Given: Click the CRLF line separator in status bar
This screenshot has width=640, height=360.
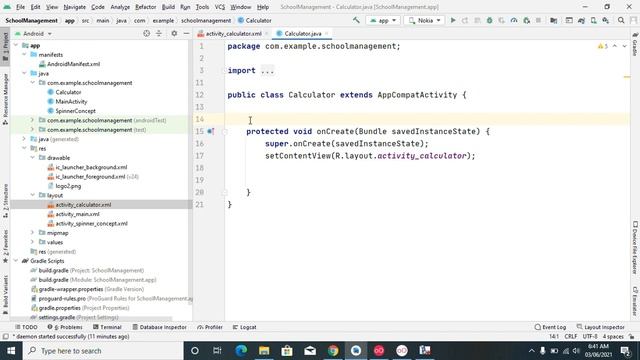Looking at the screenshot, I should coord(571,336).
